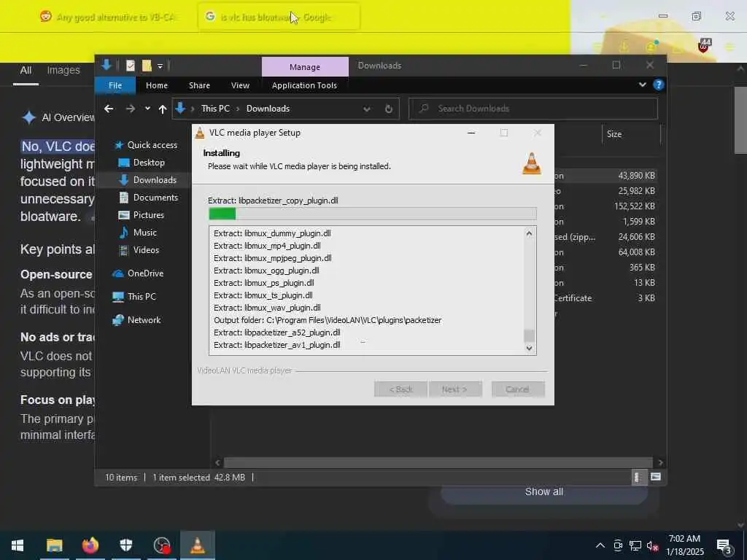Viewport: 747px width, 560px height.
Task: Open the quick access toolbar dropdown
Action: (160, 66)
